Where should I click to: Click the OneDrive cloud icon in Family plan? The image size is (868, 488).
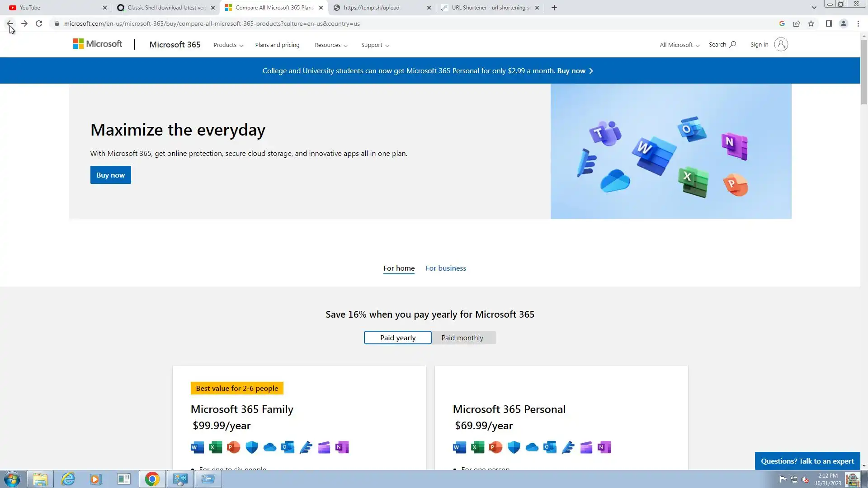click(x=270, y=447)
